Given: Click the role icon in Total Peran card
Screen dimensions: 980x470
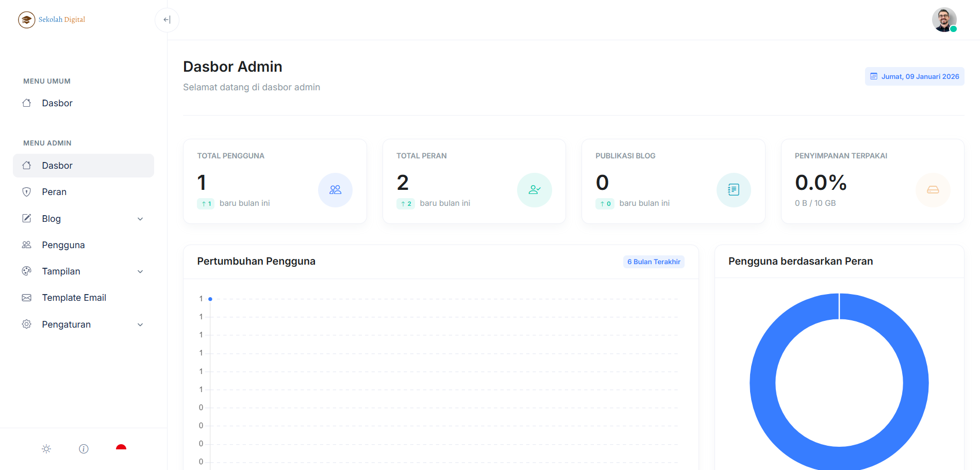Looking at the screenshot, I should (x=534, y=190).
